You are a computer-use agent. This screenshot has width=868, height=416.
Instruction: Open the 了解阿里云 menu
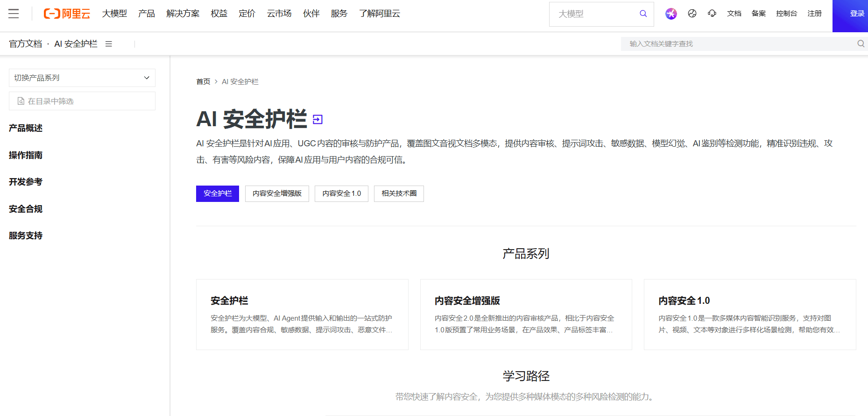pyautogui.click(x=379, y=14)
